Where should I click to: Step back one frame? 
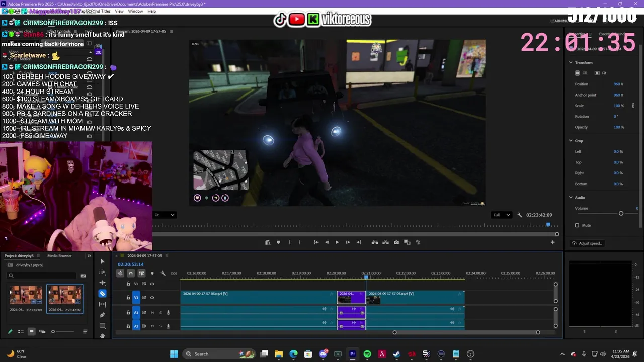pos(327,242)
